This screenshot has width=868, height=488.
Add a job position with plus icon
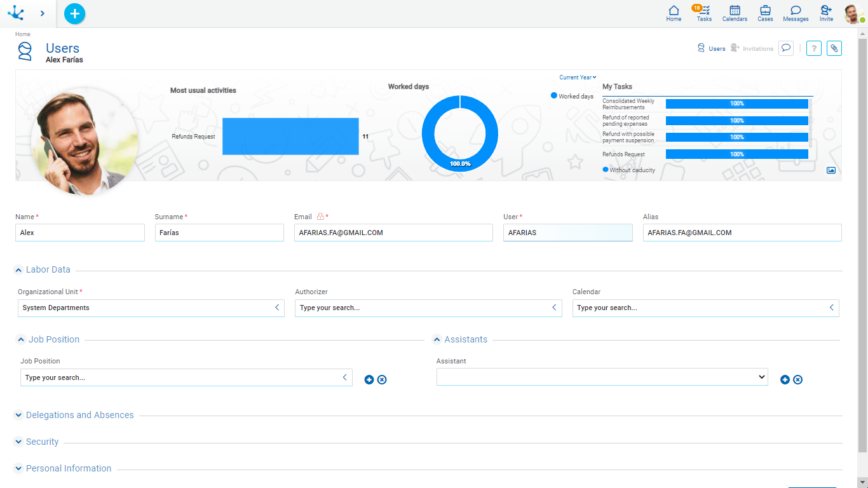[369, 379]
